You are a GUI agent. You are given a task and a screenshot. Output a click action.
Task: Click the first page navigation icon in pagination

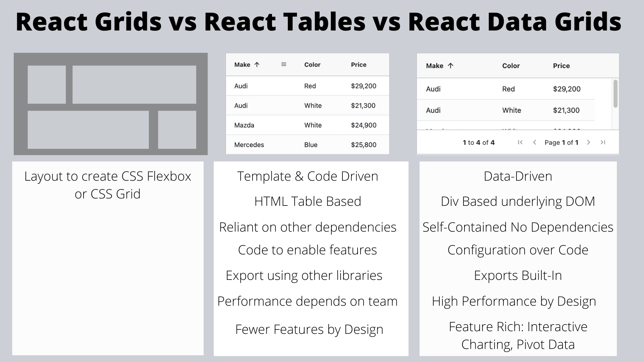(521, 142)
